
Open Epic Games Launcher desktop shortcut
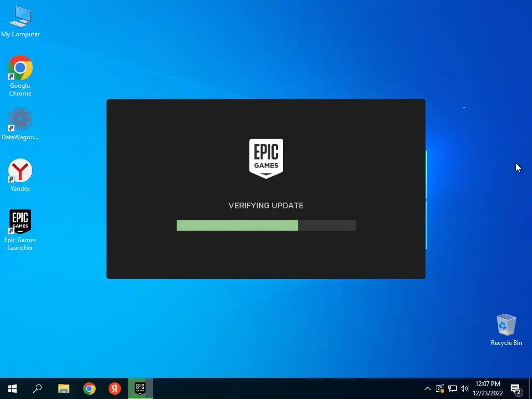(x=20, y=230)
